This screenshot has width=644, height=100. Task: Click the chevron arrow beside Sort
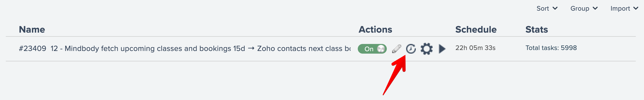555,8
